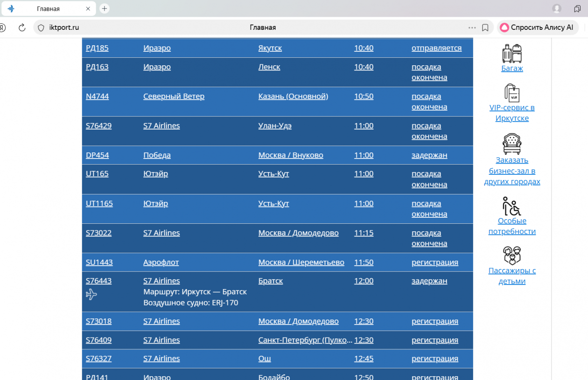Click the passengers with children icon
Screen dimensions: 588x380
coord(512,256)
